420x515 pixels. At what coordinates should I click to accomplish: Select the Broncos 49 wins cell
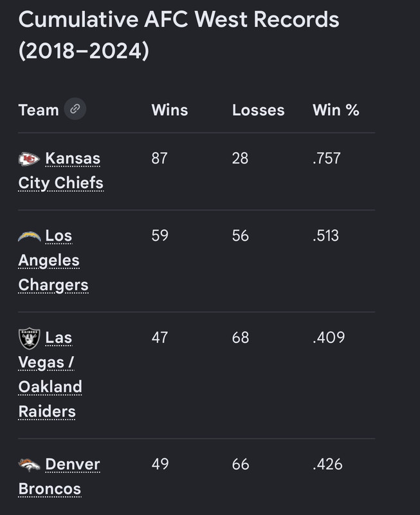coord(160,464)
